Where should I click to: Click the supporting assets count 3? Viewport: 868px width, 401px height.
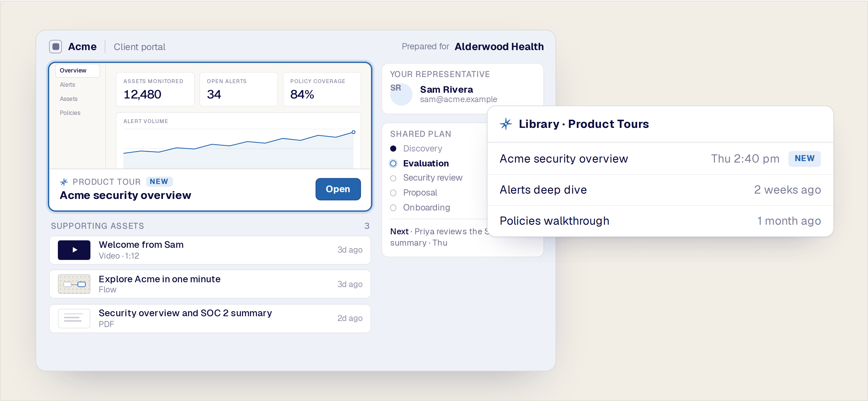[367, 226]
